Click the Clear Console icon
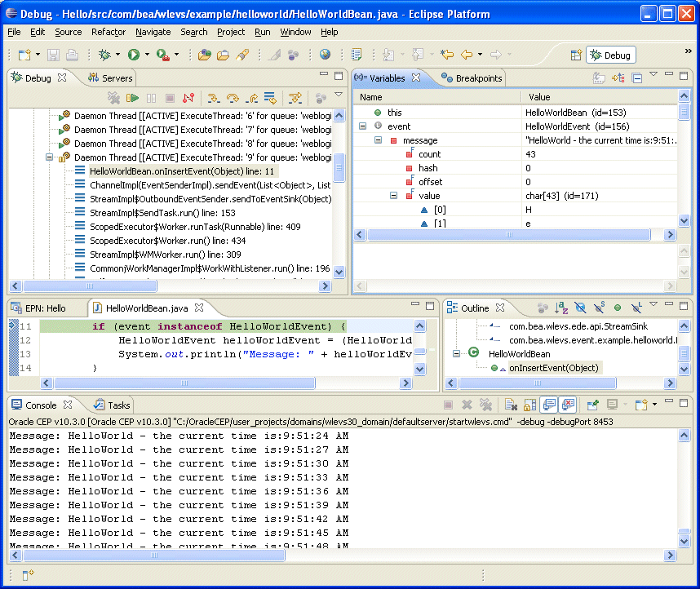This screenshot has width=700, height=589. coord(510,405)
